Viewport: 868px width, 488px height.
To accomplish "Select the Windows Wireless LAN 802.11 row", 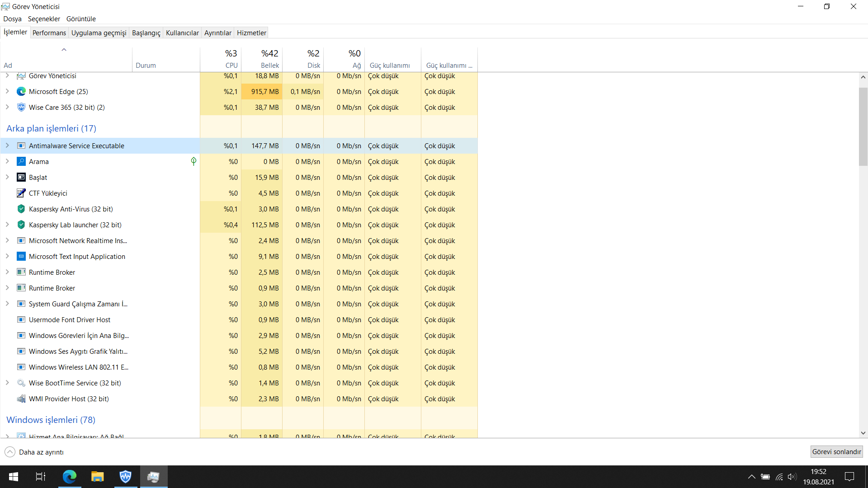I will point(239,367).
